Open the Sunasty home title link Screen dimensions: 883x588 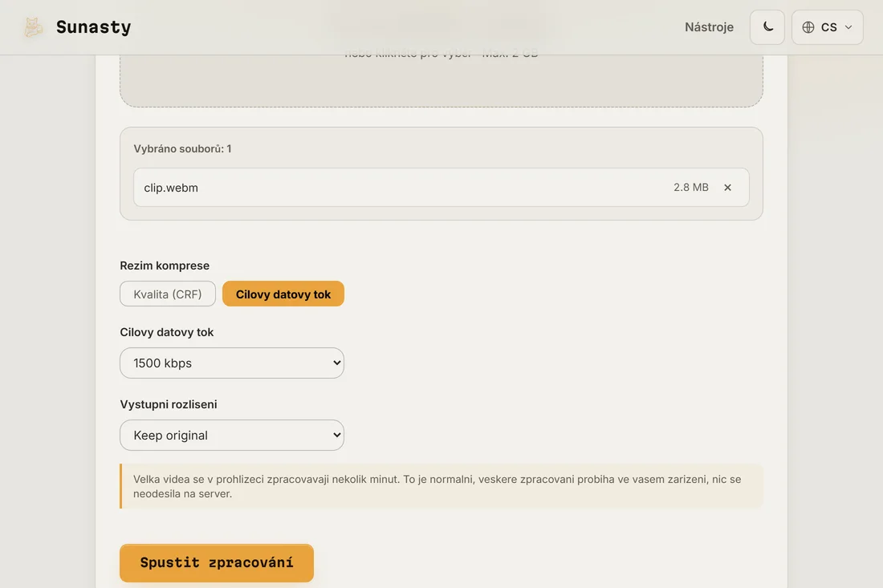[93, 27]
